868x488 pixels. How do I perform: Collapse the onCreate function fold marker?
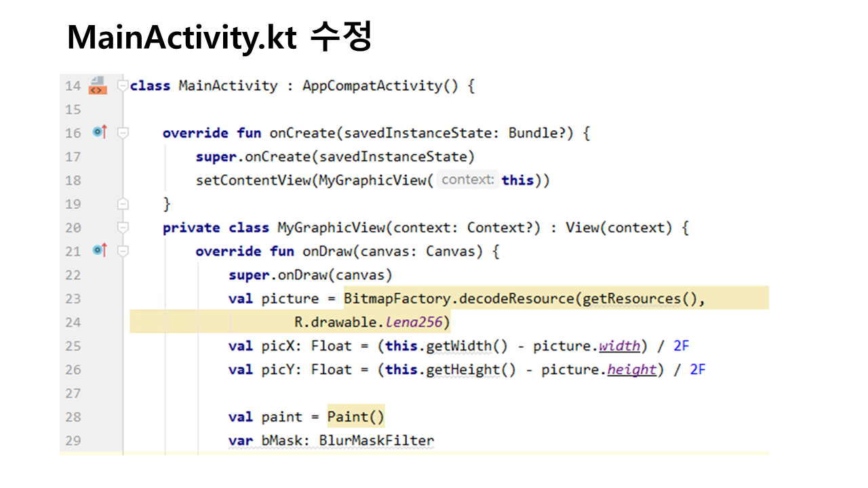pyautogui.click(x=123, y=133)
